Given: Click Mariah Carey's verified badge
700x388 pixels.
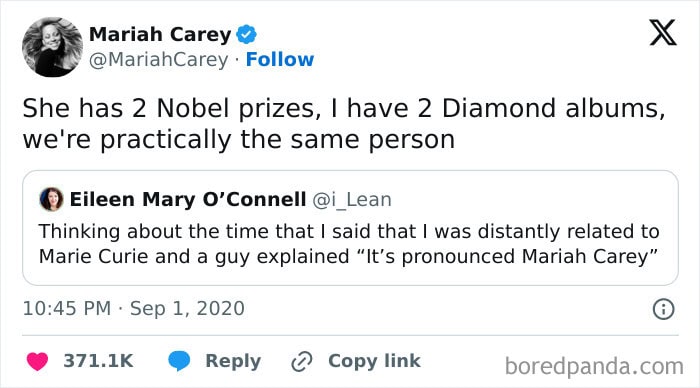Looking at the screenshot, I should pos(246,34).
